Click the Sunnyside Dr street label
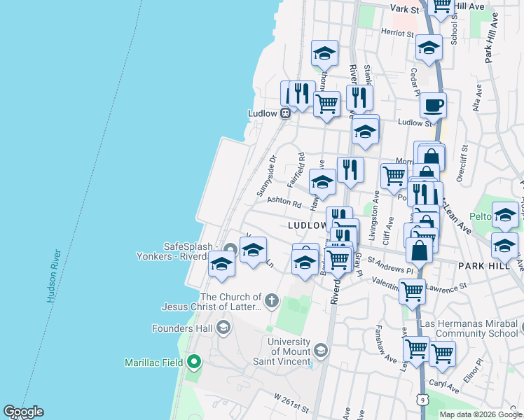The height and width of the screenshot is (420, 524). tap(267, 176)
